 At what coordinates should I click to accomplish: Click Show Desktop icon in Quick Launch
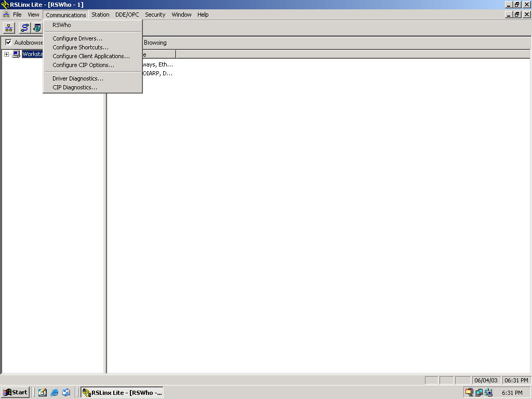[x=43, y=393]
